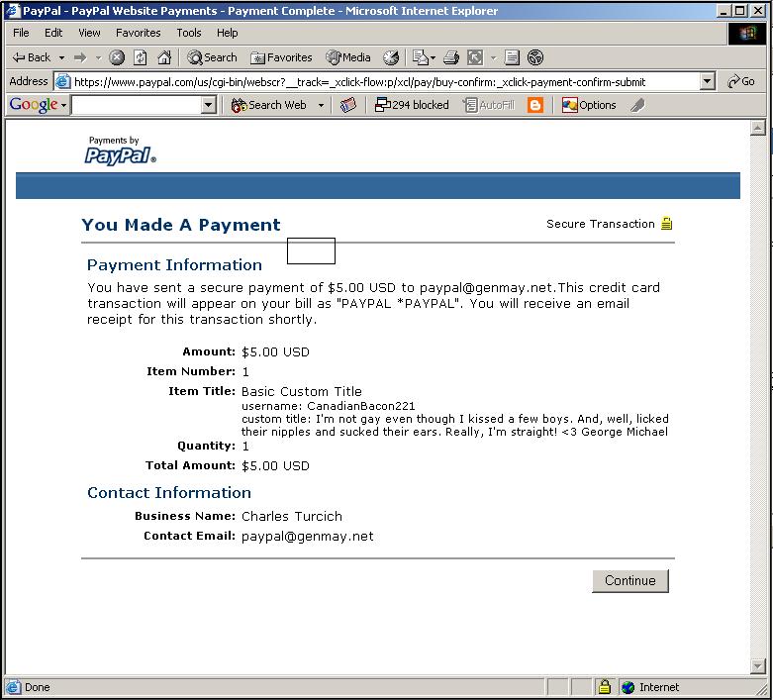Click the 294 blocked popup blocker button
The height and width of the screenshot is (700, 773).
(412, 105)
